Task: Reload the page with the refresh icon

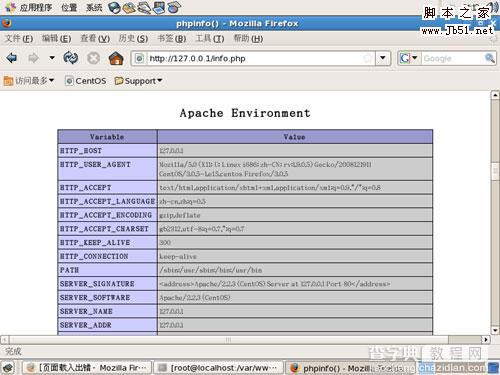Action: click(71, 58)
